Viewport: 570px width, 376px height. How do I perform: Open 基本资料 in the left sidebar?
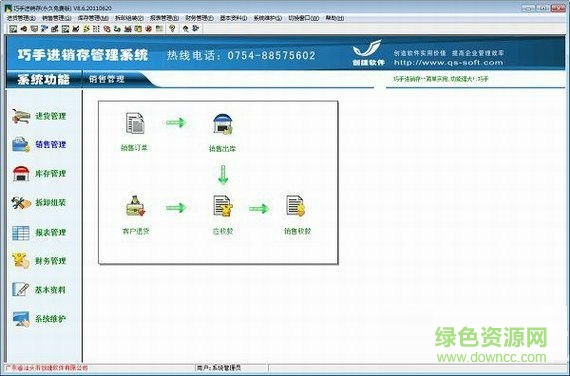pyautogui.click(x=39, y=290)
